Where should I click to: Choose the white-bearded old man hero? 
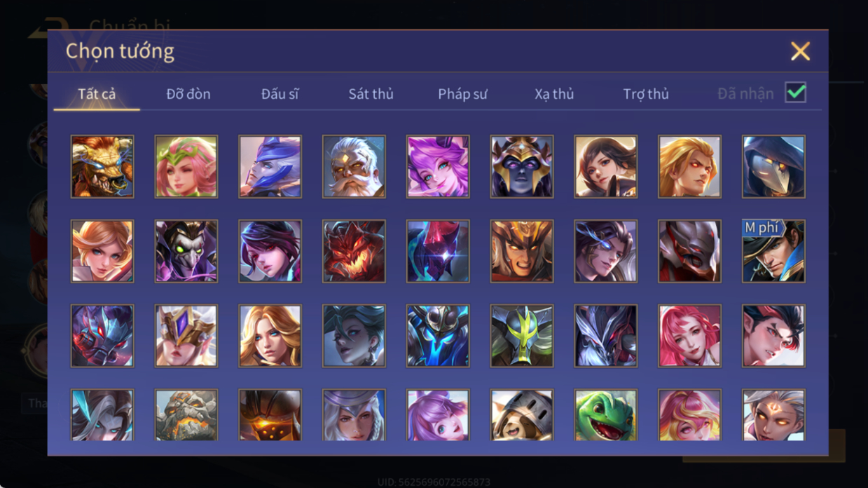click(354, 167)
